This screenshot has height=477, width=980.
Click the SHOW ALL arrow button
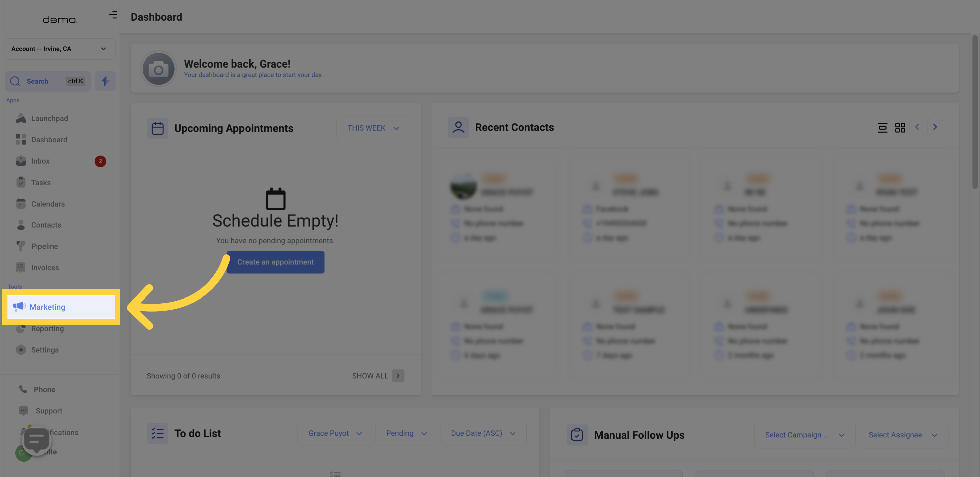398,376
